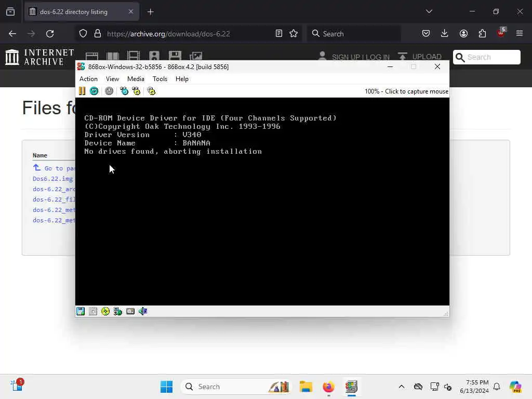Click the Firefox forward arrow
532x399 pixels.
(31, 34)
